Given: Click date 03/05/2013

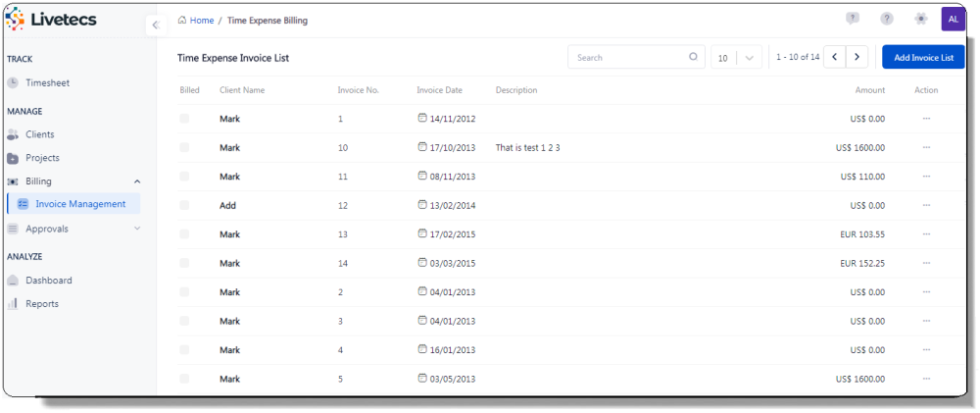Looking at the screenshot, I should coord(453,380).
